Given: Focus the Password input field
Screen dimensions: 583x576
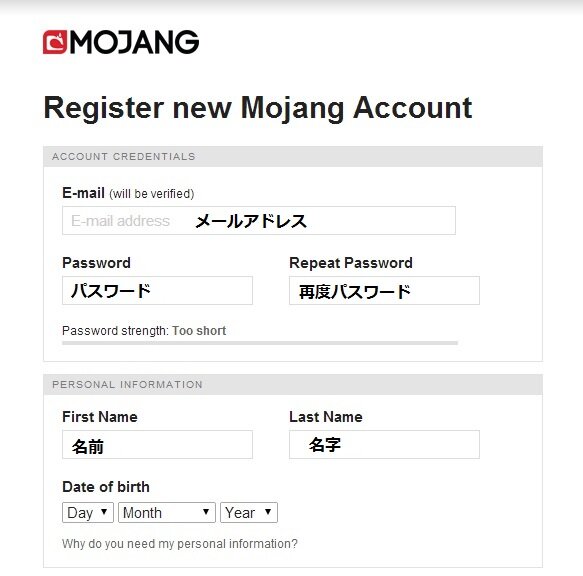Looking at the screenshot, I should (157, 290).
